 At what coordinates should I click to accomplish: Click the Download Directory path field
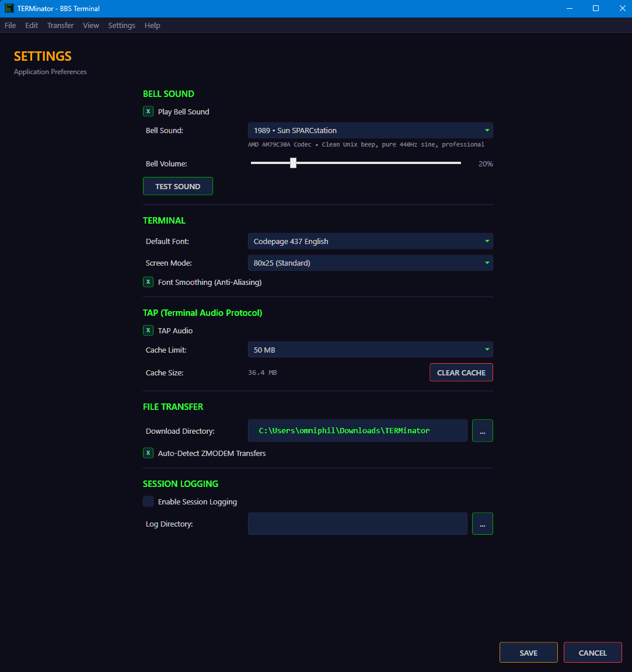click(357, 430)
